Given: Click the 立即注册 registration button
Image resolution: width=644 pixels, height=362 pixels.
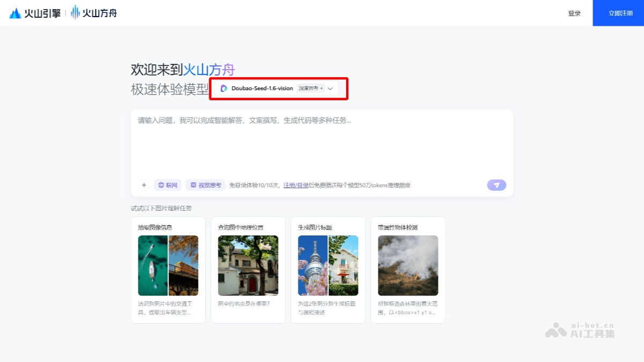Looking at the screenshot, I should tap(618, 13).
